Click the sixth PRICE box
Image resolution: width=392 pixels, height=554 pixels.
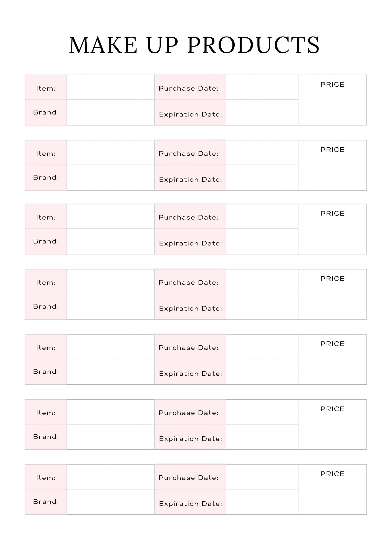coord(332,424)
